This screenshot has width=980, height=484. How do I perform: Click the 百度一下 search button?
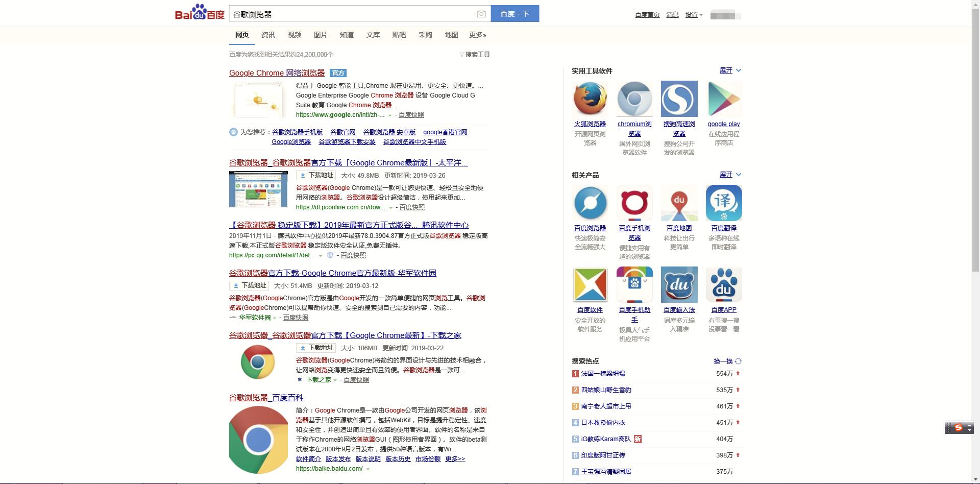514,13
